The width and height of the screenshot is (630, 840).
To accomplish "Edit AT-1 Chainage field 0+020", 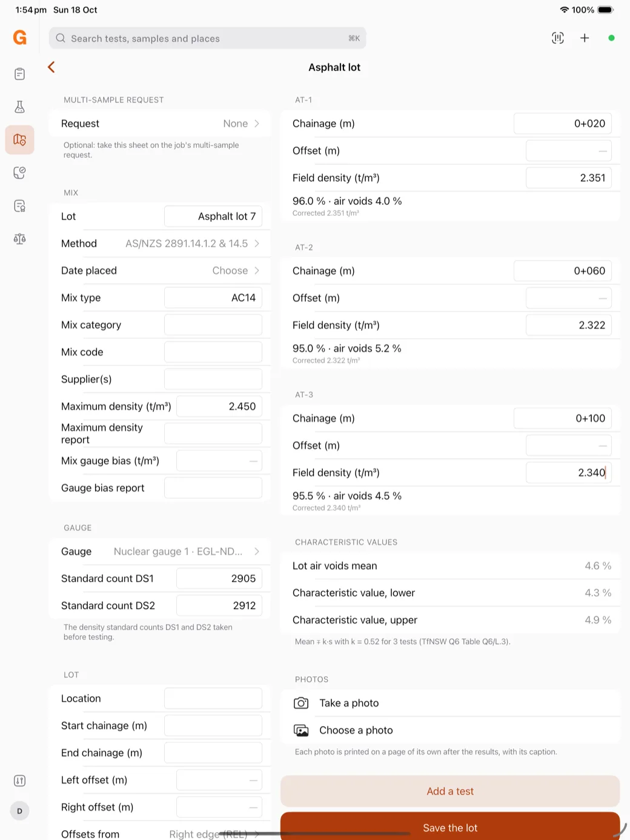I will coord(563,124).
